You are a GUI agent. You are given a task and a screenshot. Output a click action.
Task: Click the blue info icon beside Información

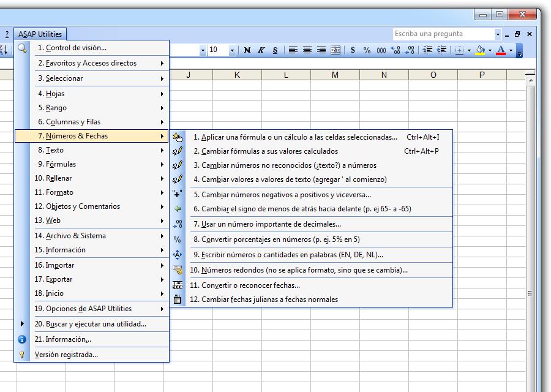(22, 339)
